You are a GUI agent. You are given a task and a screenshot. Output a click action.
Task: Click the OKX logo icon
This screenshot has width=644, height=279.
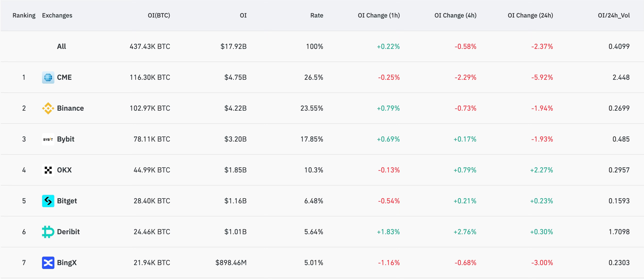click(48, 170)
